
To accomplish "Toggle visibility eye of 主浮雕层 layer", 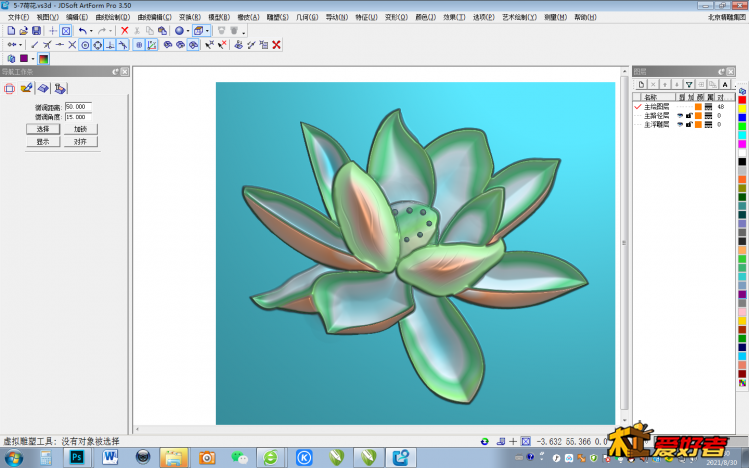I will click(680, 124).
